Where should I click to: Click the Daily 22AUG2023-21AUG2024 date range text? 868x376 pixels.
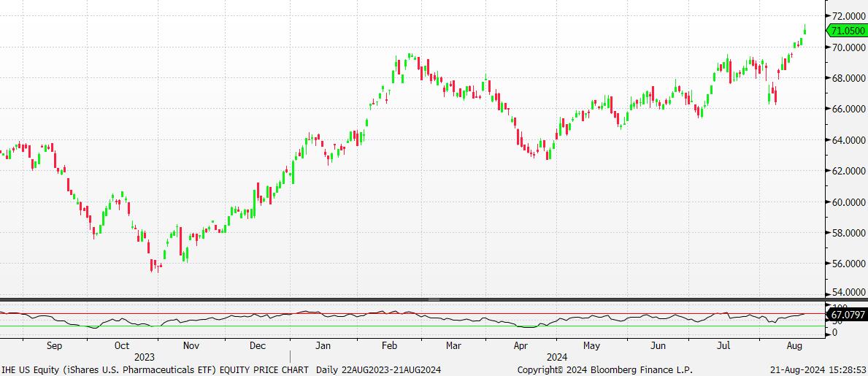[379, 369]
